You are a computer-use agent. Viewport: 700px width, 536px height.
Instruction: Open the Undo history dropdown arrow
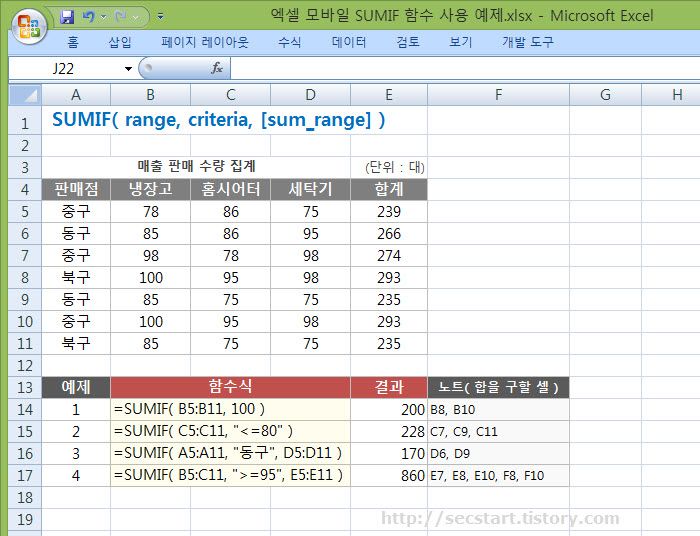pos(104,17)
